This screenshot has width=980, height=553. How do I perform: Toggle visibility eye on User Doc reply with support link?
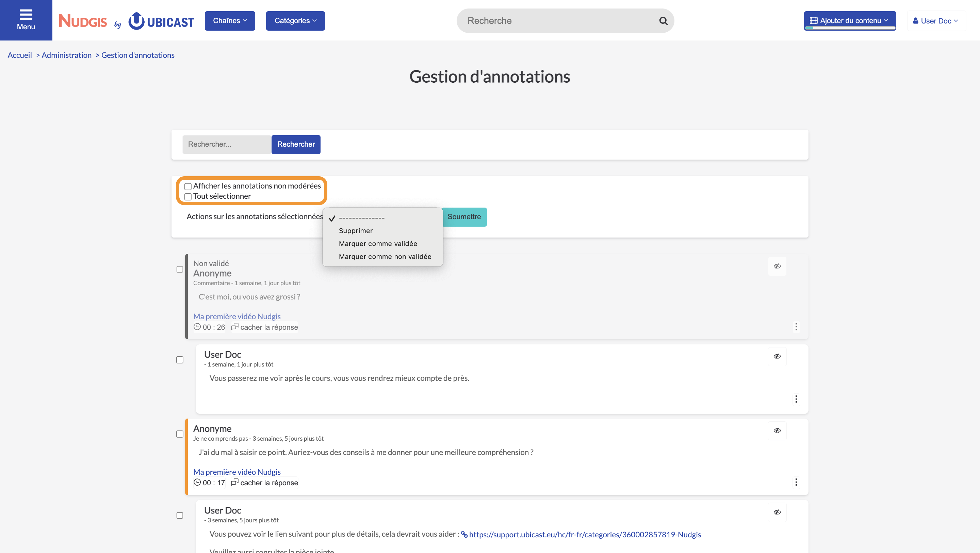pos(777,512)
